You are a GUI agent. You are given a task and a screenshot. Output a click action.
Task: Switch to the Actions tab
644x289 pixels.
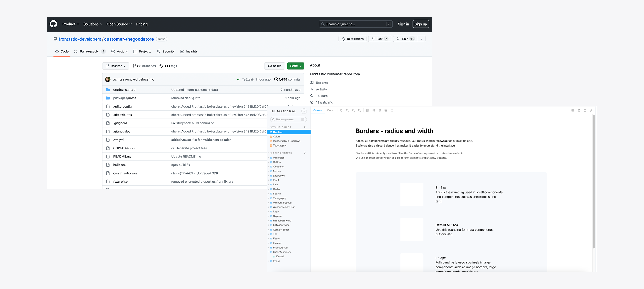pyautogui.click(x=119, y=52)
